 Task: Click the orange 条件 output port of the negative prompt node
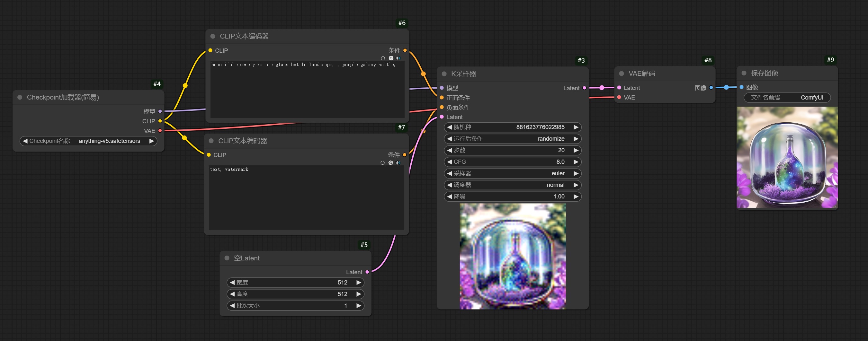[405, 155]
